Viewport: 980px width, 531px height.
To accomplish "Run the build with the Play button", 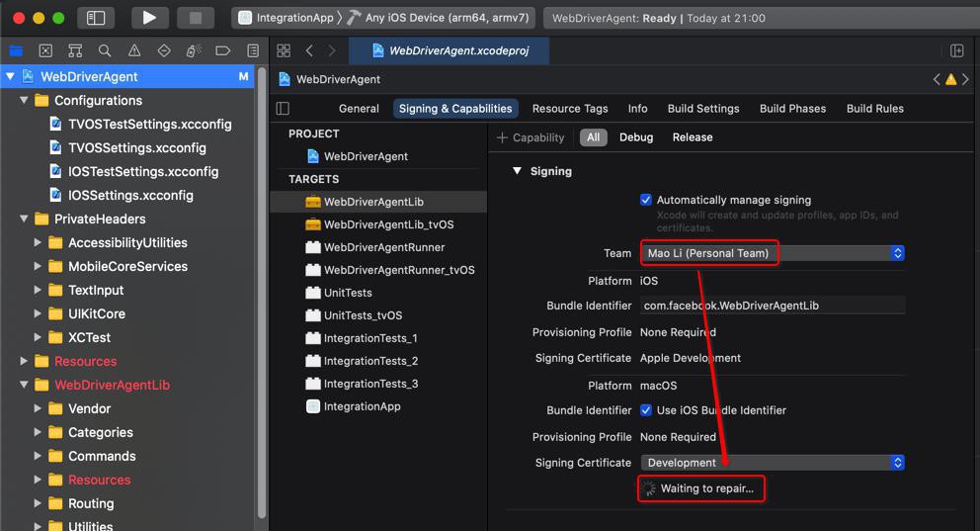I will point(149,18).
